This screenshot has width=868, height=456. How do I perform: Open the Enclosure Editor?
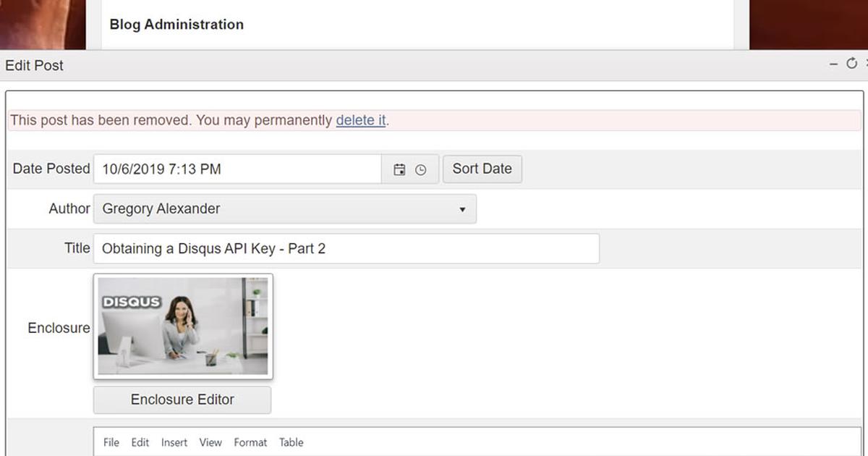pyautogui.click(x=182, y=400)
